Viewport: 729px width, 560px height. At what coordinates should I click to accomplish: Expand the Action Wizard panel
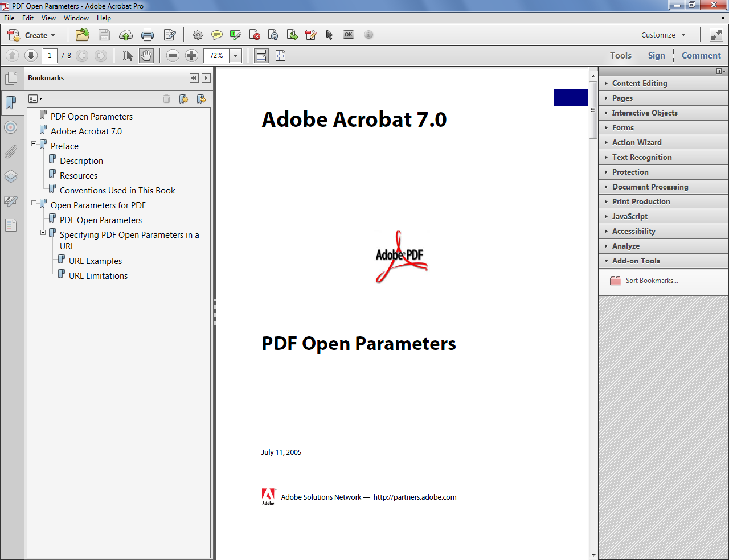pyautogui.click(x=664, y=142)
